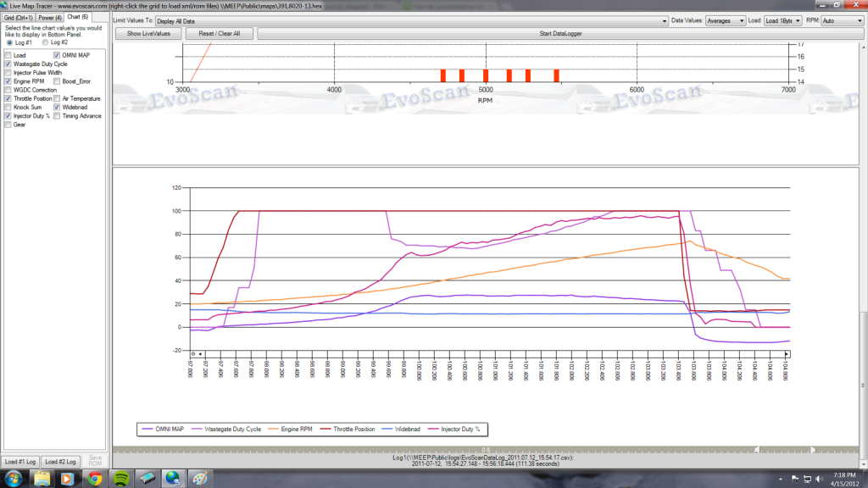Uncheck Injector Duty % checkbox
Viewport: 868px width, 488px height.
[x=8, y=116]
